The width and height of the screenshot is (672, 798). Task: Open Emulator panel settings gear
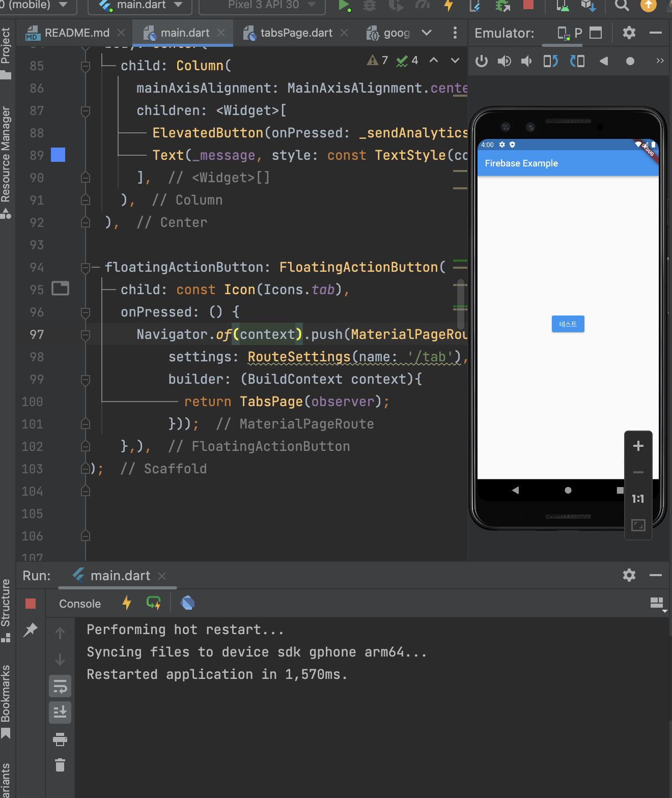(x=629, y=33)
